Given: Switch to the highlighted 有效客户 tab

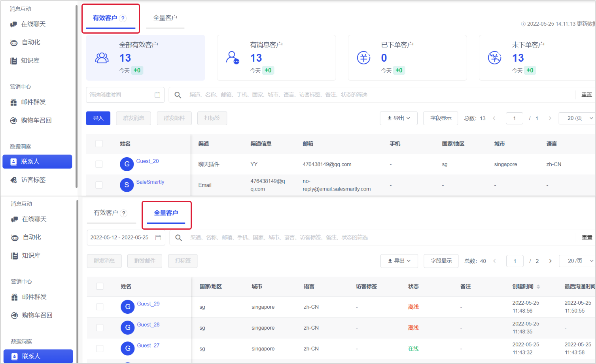Looking at the screenshot, I should (110, 18).
